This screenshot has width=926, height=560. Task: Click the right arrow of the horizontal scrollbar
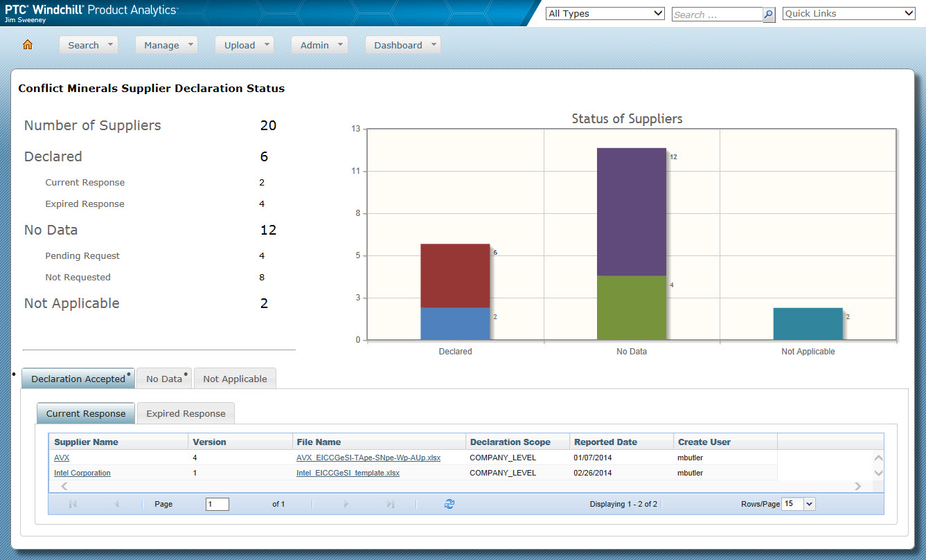coord(857,486)
